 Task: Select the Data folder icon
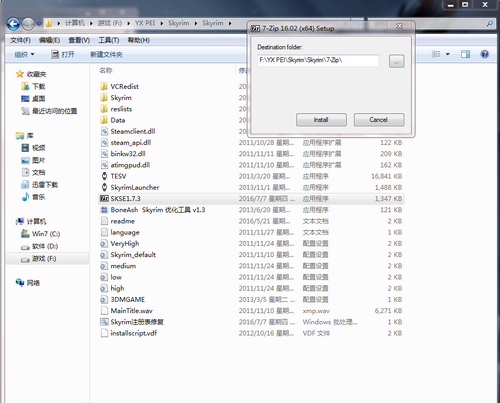(x=104, y=120)
